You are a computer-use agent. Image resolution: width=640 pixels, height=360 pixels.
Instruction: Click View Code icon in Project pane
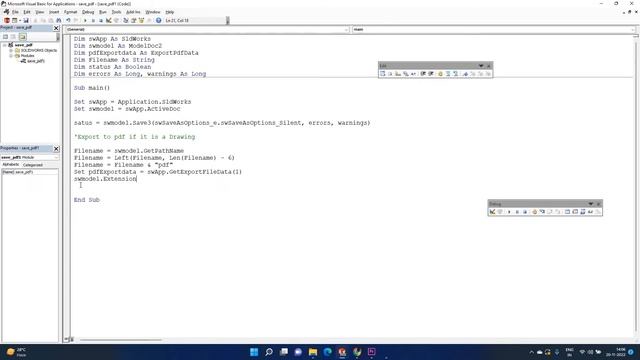[x=5, y=37]
